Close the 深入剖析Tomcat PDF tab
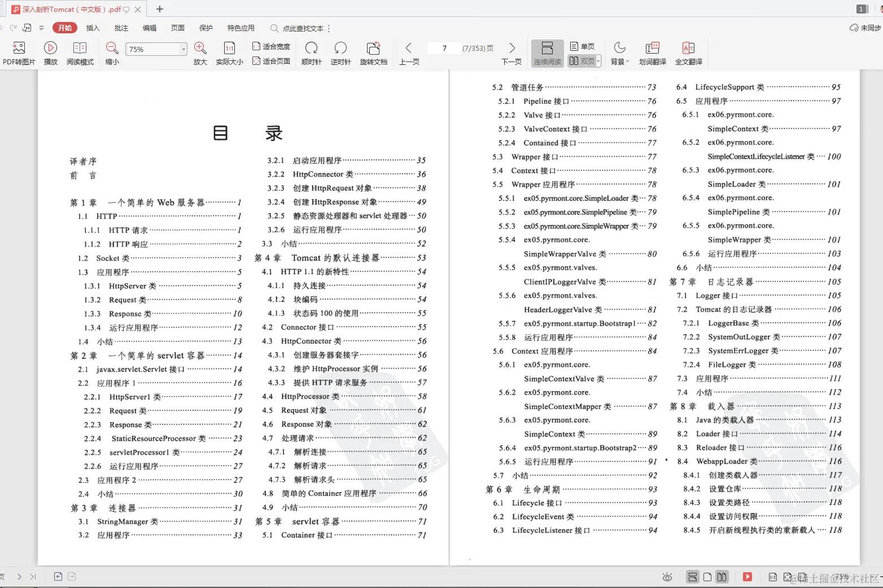This screenshot has width=883, height=588. coord(138,9)
